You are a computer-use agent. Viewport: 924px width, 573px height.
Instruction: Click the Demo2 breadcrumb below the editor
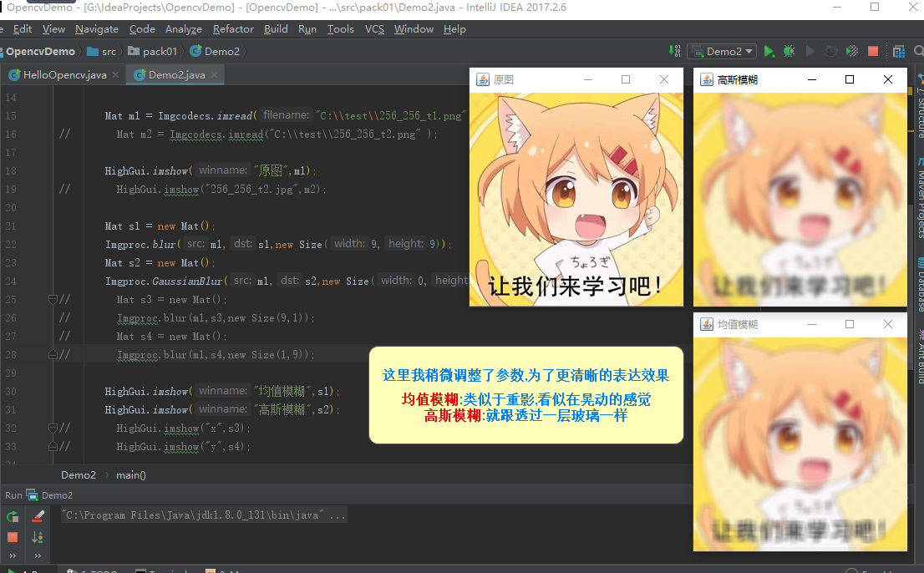(x=79, y=474)
